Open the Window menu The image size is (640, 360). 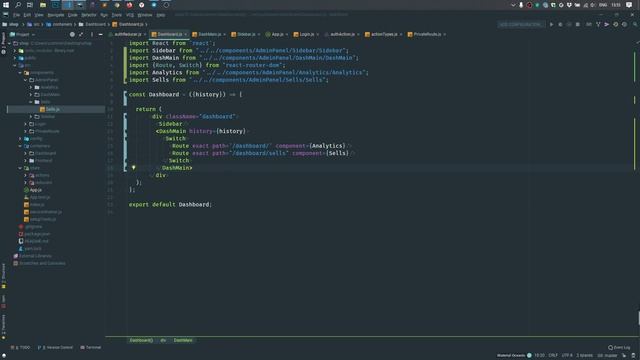point(144,15)
